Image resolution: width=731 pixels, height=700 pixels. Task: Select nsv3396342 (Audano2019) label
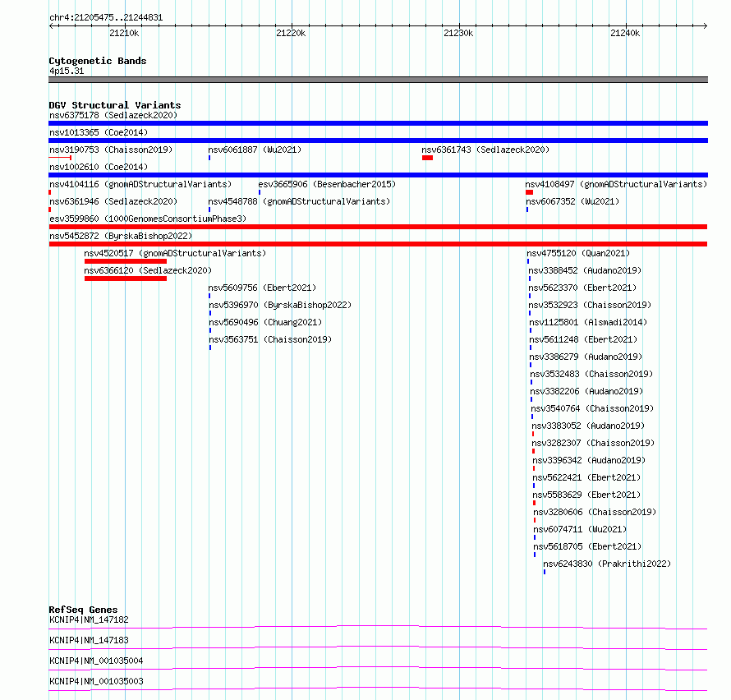(x=589, y=460)
